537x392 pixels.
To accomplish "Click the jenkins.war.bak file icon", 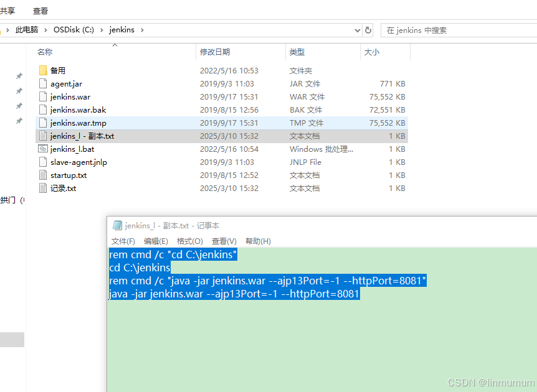I will pyautogui.click(x=43, y=110).
